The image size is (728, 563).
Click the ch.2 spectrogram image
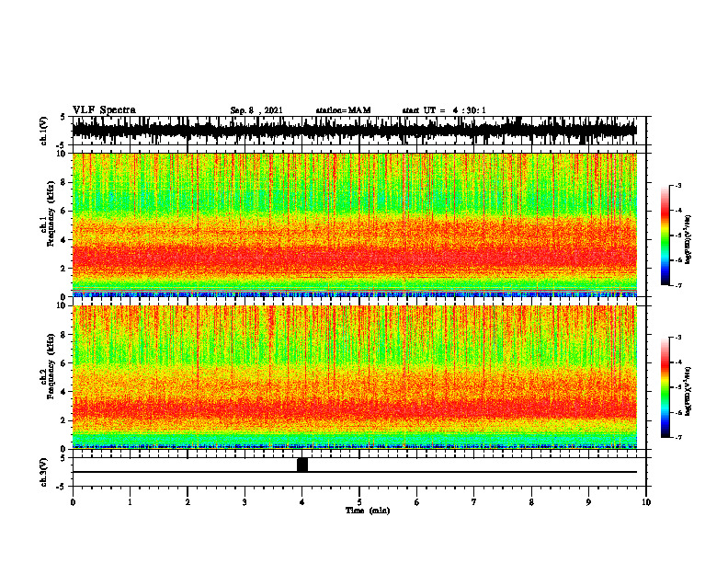(x=354, y=377)
